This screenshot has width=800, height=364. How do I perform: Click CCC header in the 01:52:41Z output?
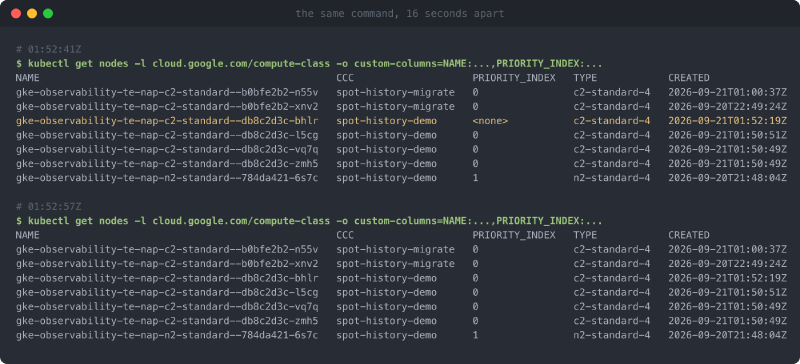coord(345,78)
